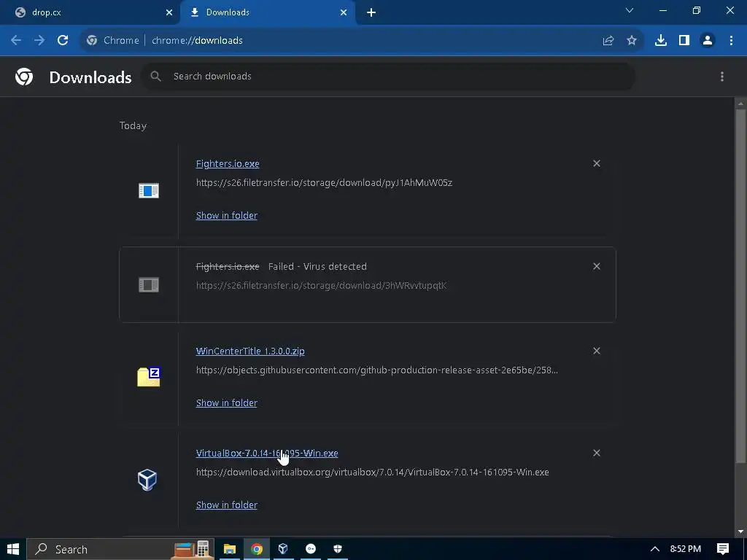Open the notification center icon
This screenshot has width=747, height=560.
tap(723, 549)
